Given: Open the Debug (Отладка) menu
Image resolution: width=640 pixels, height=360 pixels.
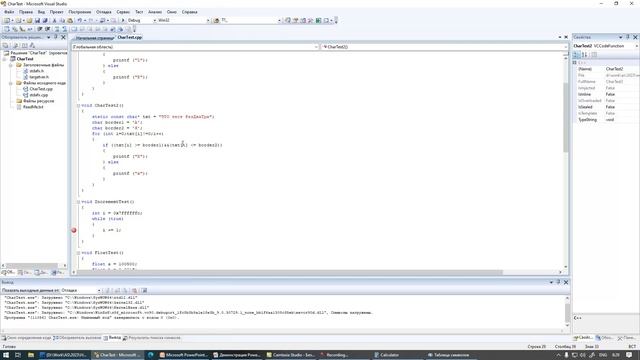Looking at the screenshot, I should point(104,12).
